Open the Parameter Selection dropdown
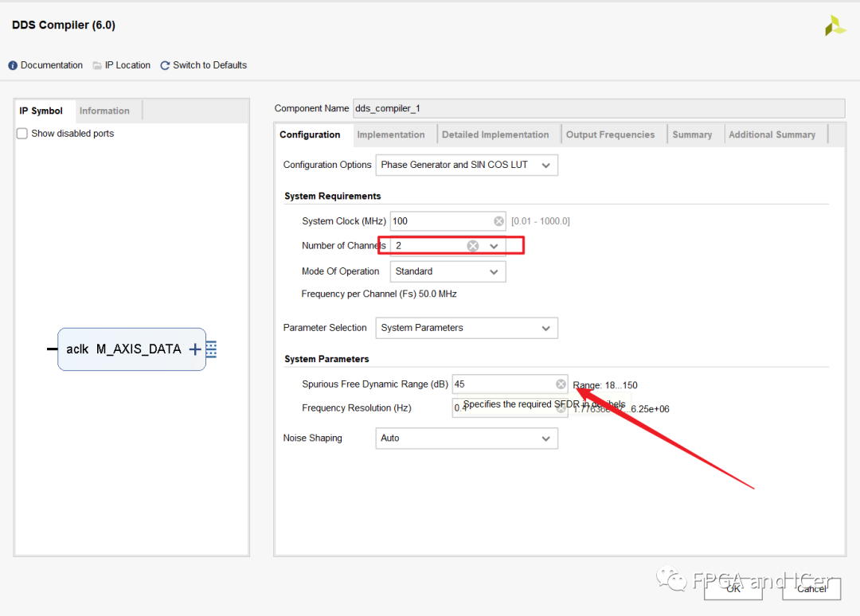 point(467,328)
